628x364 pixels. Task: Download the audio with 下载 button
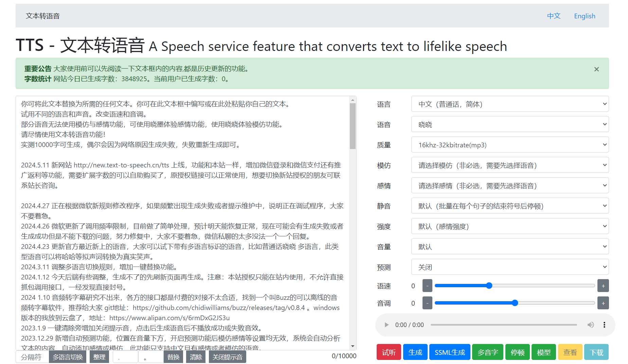pos(596,352)
